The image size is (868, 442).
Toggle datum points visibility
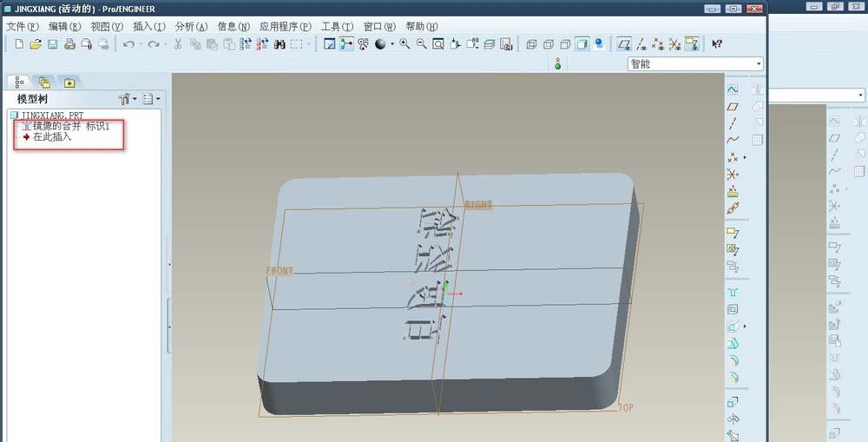click(x=658, y=44)
